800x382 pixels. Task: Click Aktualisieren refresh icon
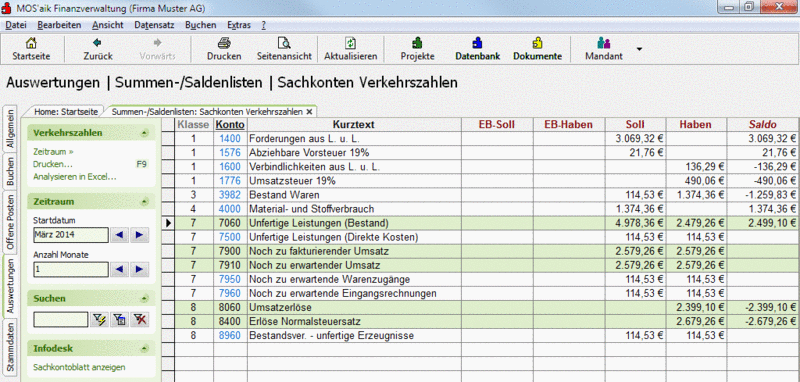[x=351, y=43]
